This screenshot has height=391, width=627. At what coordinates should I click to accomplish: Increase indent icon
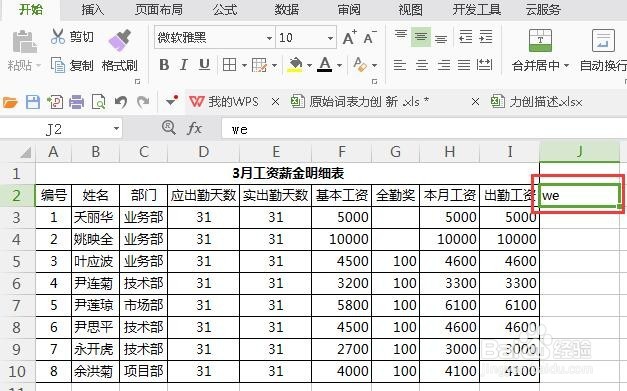tap(485, 37)
